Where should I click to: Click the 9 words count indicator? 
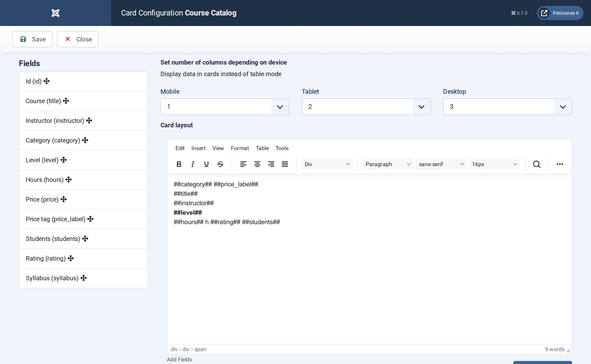554,349
